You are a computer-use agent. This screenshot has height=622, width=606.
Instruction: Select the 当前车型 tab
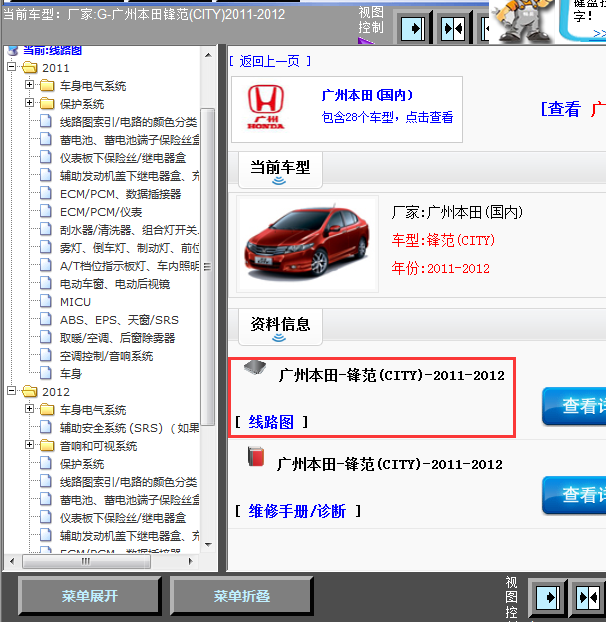click(280, 170)
